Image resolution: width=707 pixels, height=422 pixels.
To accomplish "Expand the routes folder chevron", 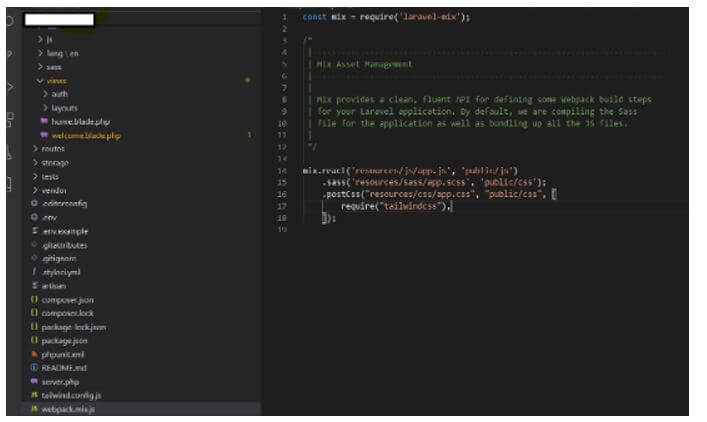I will click(35, 148).
